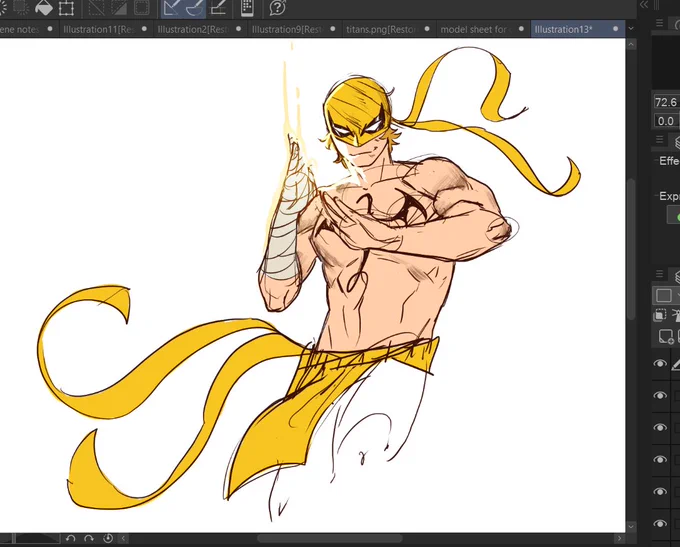This screenshot has width=680, height=547.
Task: Click the Scale/Rotate transform icon
Action: tap(66, 7)
